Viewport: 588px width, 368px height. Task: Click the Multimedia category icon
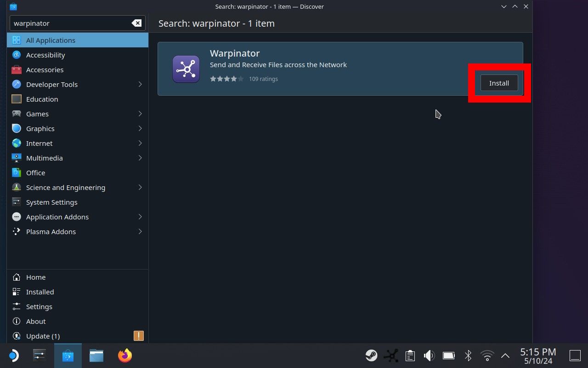[x=17, y=158]
